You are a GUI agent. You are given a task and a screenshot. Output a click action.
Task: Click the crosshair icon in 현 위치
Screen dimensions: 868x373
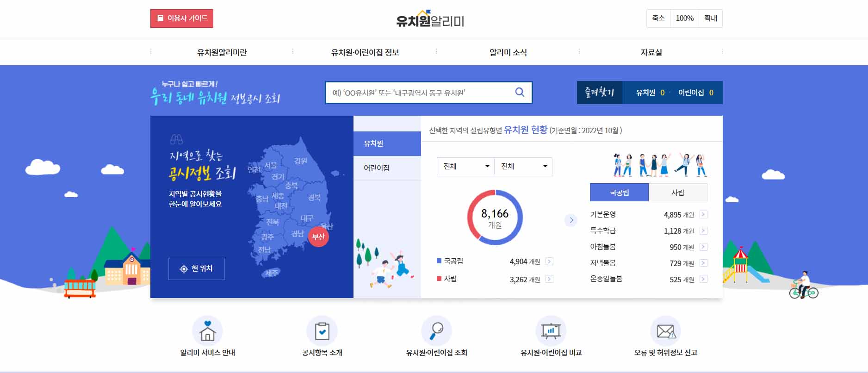click(184, 269)
